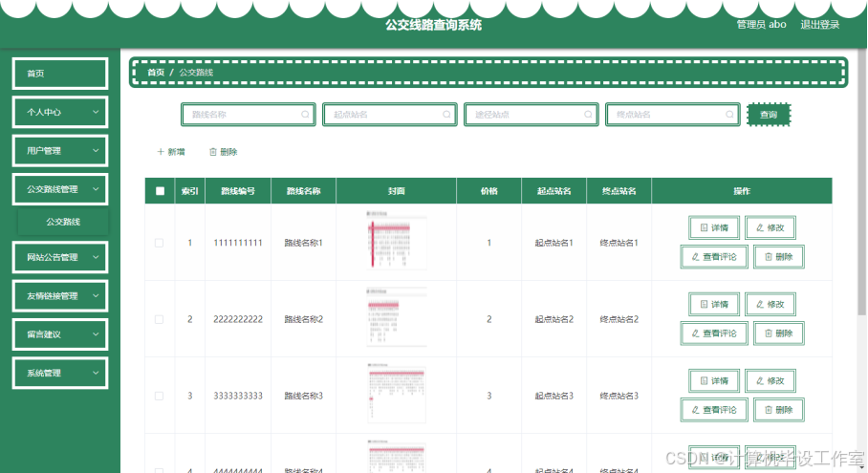Open 系统管理 in the sidebar
The image size is (868, 473).
tap(60, 373)
